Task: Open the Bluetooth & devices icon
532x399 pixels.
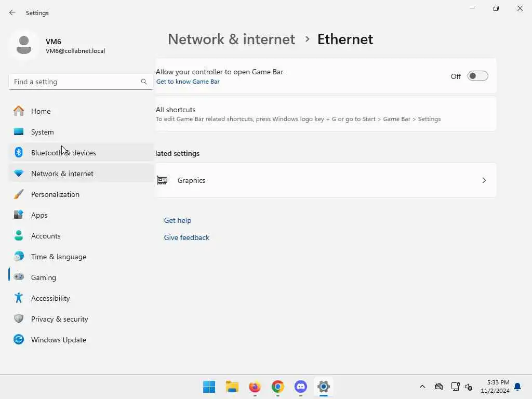Action: (x=19, y=153)
